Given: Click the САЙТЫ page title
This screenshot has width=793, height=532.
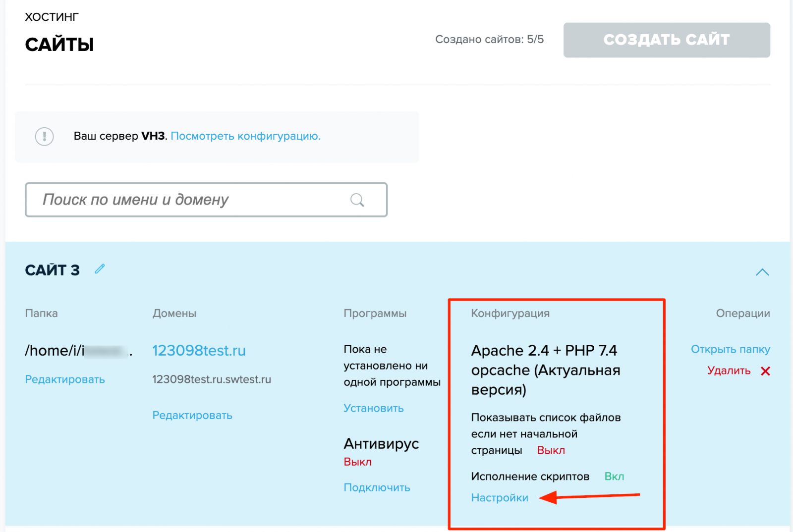Looking at the screenshot, I should [x=59, y=45].
